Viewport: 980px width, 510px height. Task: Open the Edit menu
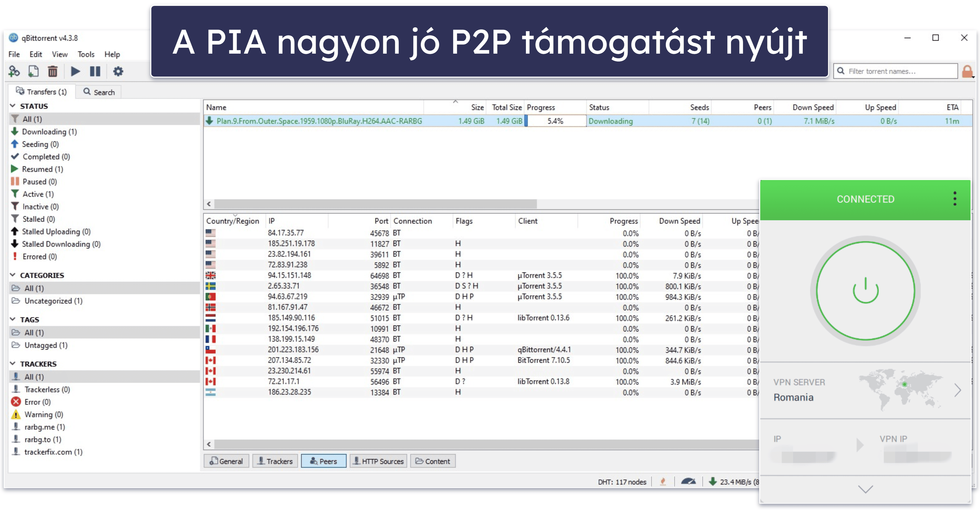[x=36, y=54]
